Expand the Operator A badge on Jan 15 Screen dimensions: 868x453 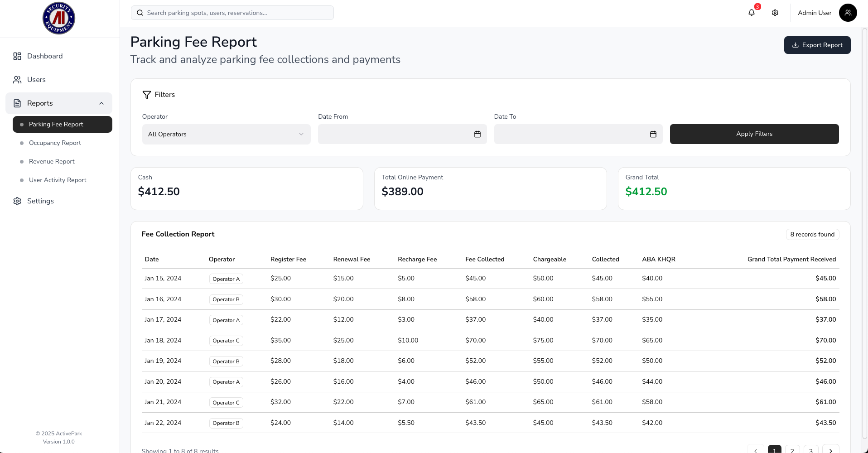(x=226, y=279)
